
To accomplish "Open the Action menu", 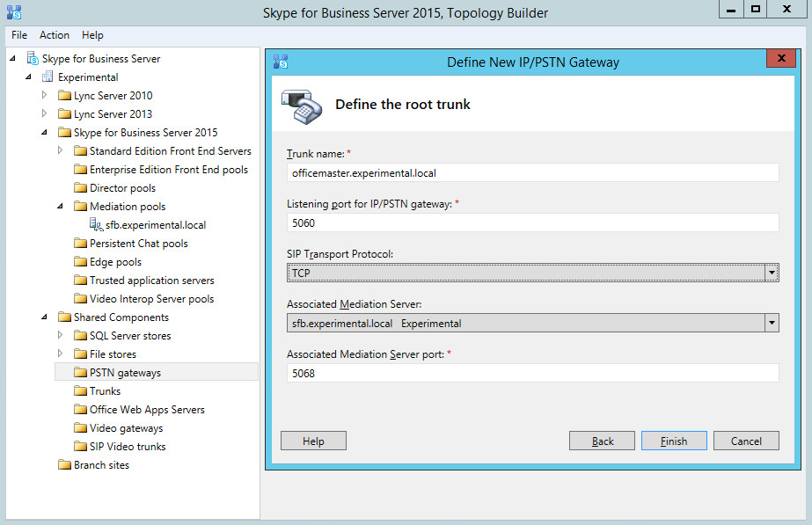I will 55,35.
